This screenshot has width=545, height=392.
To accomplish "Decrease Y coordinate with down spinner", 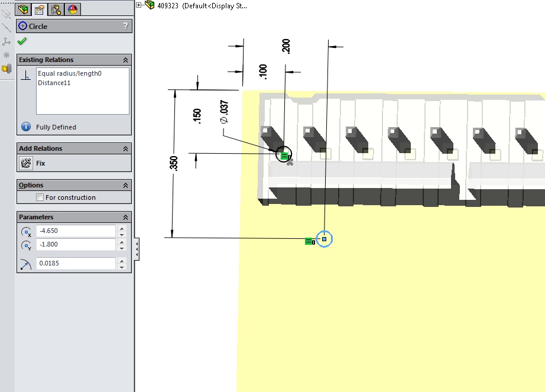I will pos(122,248).
